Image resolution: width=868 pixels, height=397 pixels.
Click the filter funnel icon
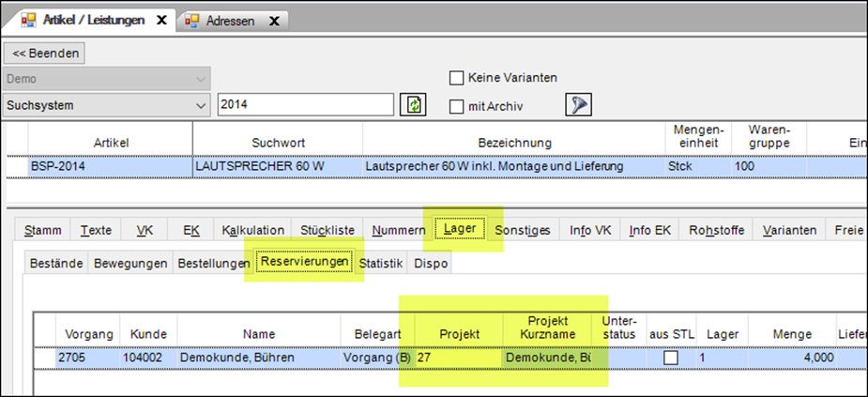point(577,104)
